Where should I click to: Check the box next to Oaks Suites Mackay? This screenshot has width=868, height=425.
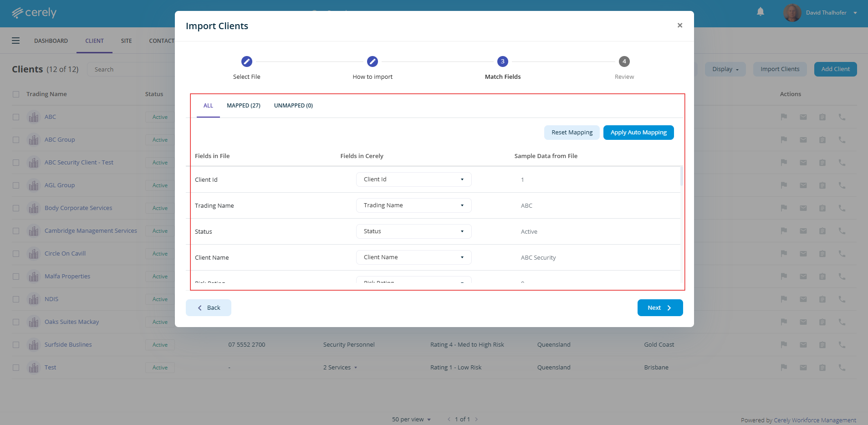[16, 322]
